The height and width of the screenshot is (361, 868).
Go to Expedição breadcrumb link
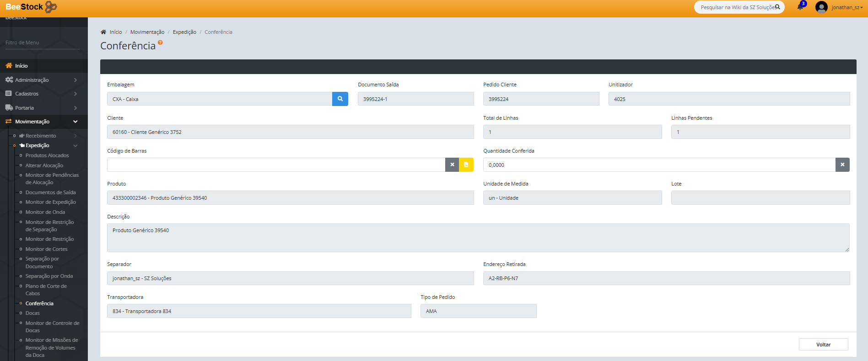tap(184, 32)
